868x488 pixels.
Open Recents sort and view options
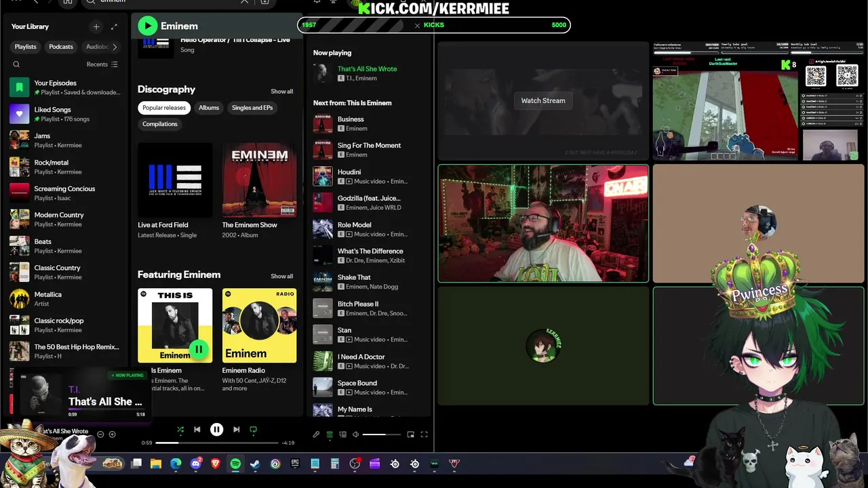102,64
